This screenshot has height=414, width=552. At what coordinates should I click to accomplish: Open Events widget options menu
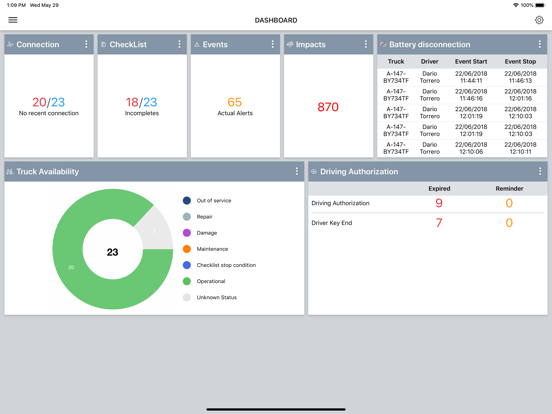272,44
